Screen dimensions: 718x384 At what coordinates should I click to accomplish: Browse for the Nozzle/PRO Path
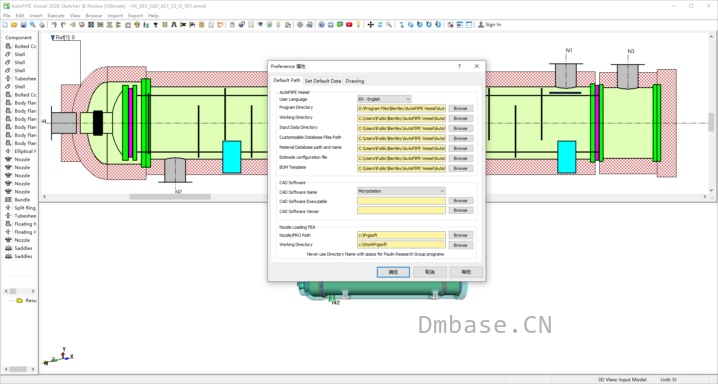[x=460, y=235]
